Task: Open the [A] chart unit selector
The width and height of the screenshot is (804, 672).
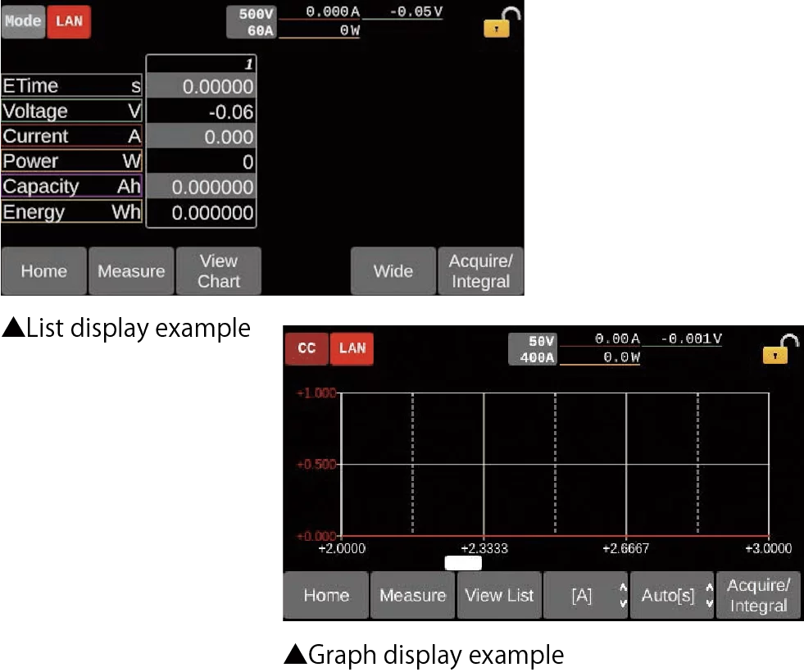Action: pos(584,596)
